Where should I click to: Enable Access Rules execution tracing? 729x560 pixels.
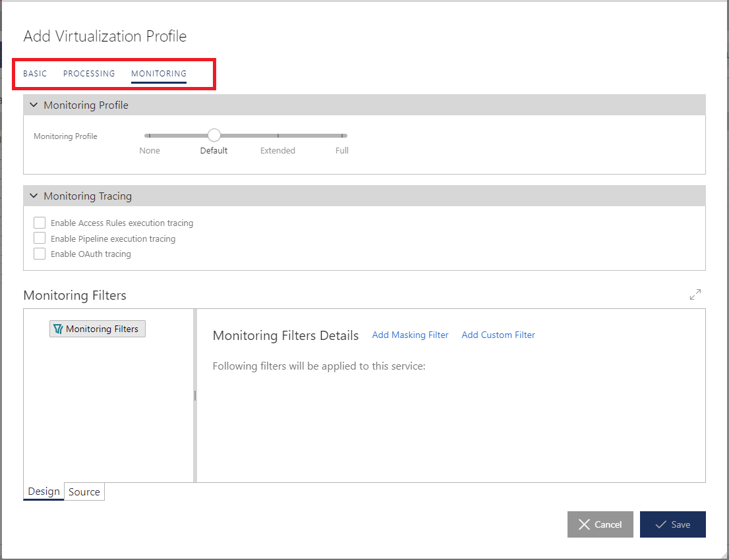pos(39,223)
